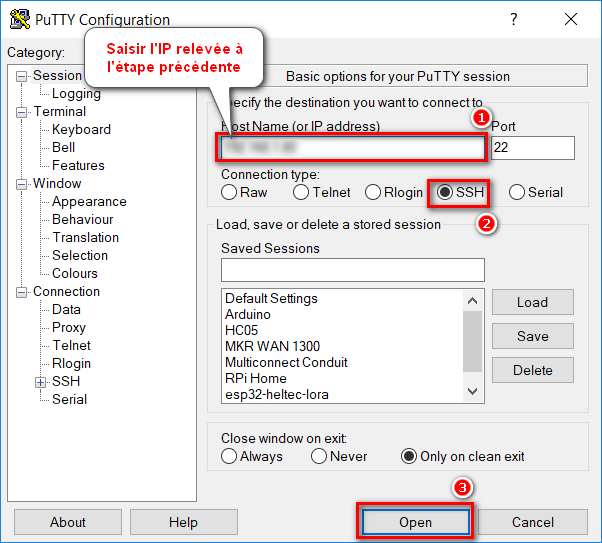
Task: Open the Telnet category in tree
Action: (71, 346)
